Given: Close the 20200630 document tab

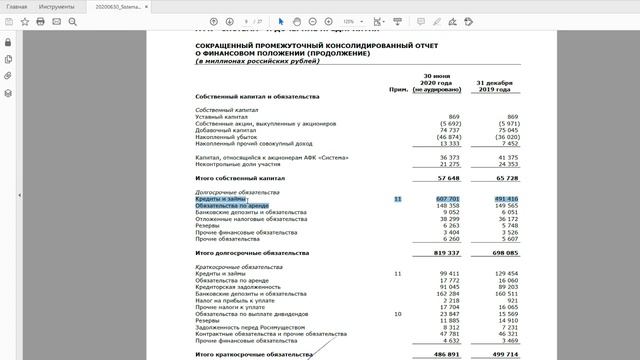Looking at the screenshot, I should 146,7.
